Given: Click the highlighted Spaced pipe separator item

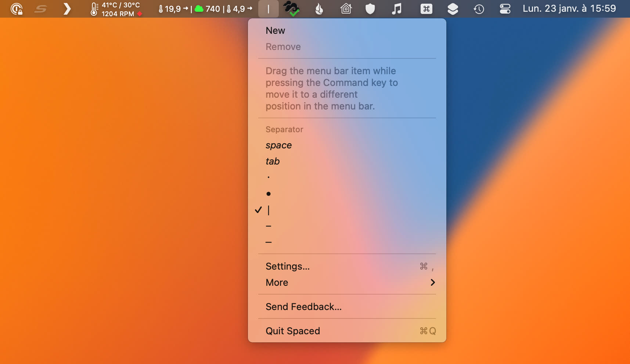Looking at the screenshot, I should point(269,9).
